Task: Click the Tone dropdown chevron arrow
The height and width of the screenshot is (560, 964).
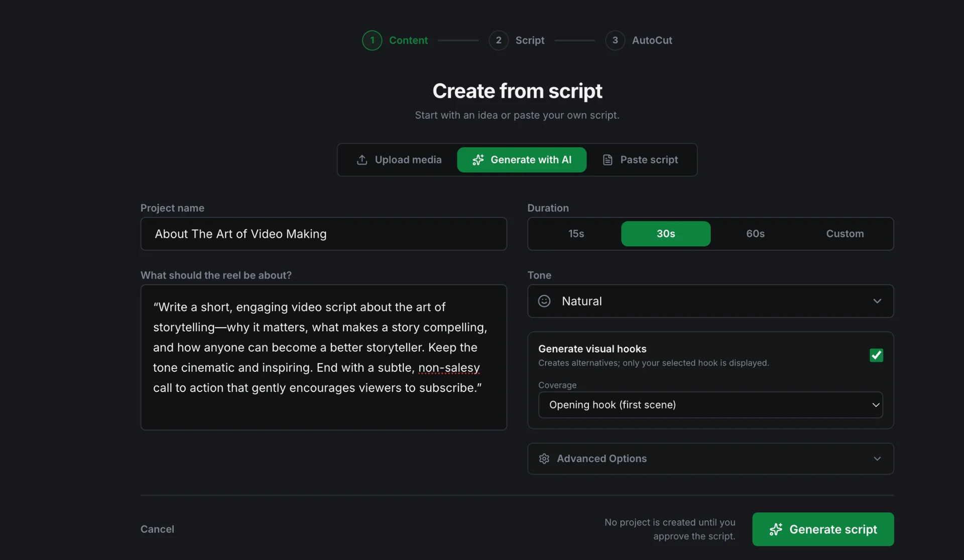Action: (877, 301)
